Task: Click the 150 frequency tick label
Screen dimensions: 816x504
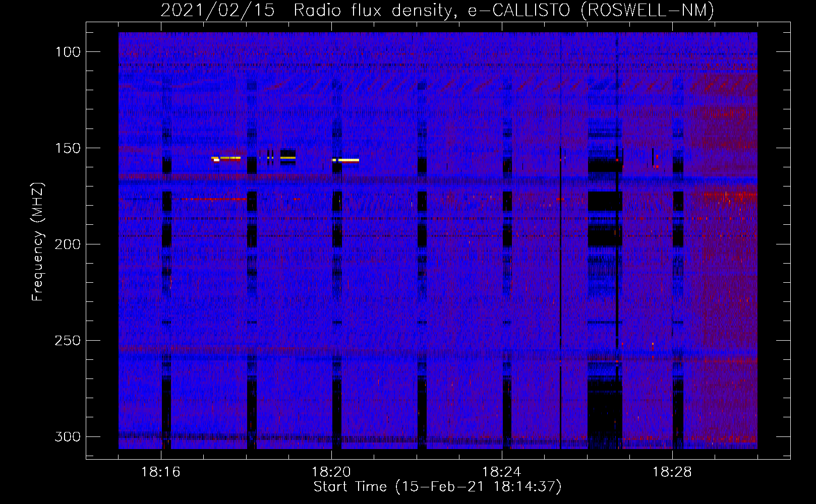Action: pos(67,148)
